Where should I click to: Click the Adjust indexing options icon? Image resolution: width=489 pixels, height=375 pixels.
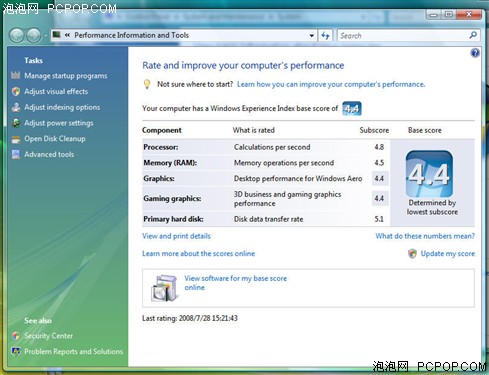click(16, 107)
